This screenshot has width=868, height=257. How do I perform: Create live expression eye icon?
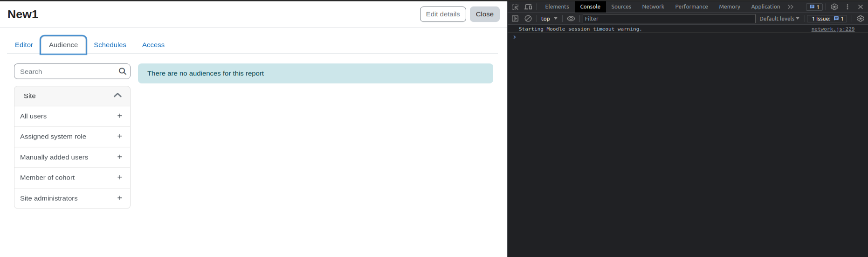tap(571, 19)
